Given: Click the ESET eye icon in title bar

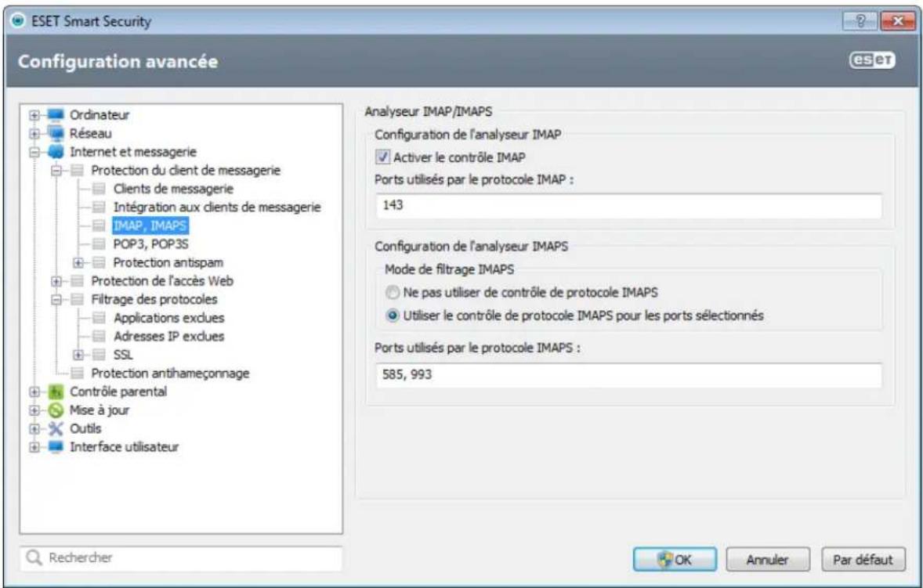Looking at the screenshot, I should point(19,21).
